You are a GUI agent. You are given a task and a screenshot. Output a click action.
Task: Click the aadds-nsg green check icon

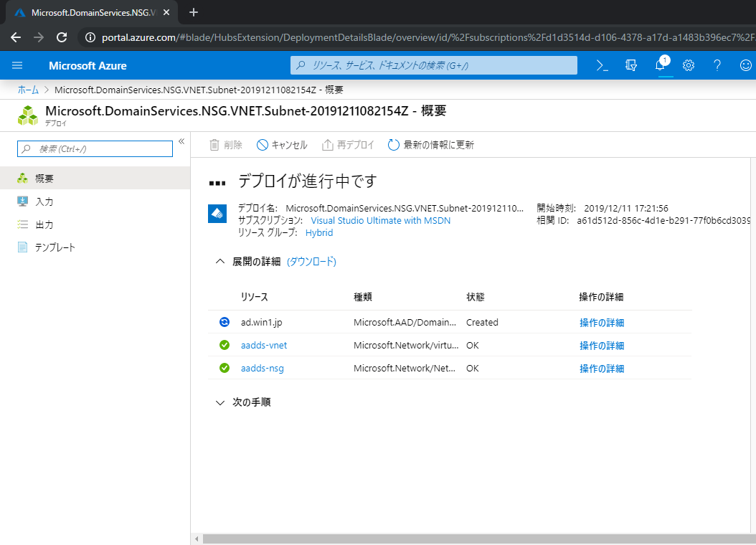(x=225, y=368)
